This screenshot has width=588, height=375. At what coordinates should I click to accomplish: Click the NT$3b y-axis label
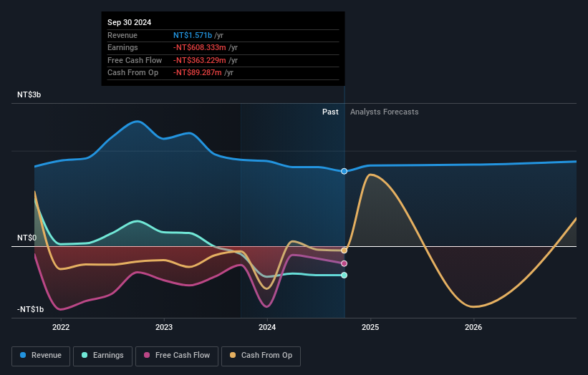tap(29, 94)
